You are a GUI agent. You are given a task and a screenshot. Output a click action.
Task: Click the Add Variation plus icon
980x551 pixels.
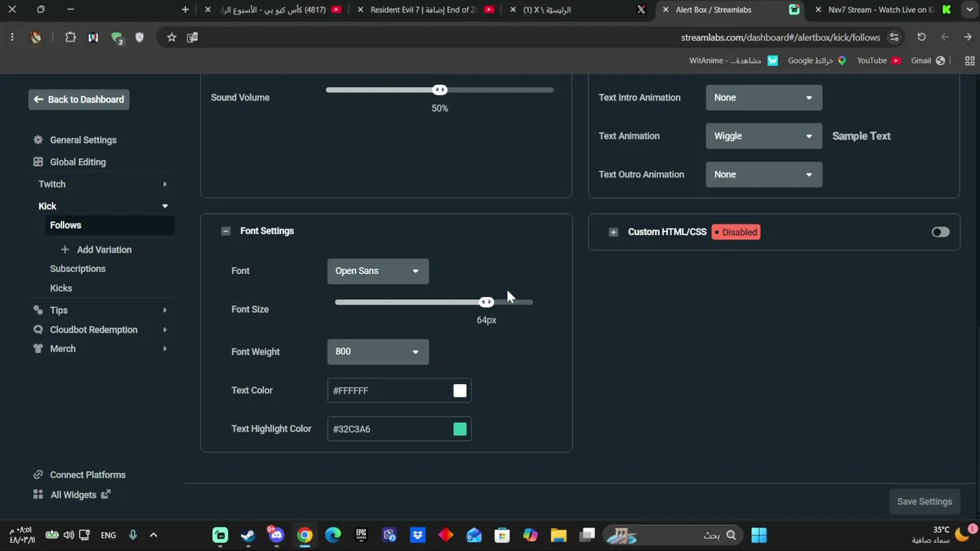64,249
